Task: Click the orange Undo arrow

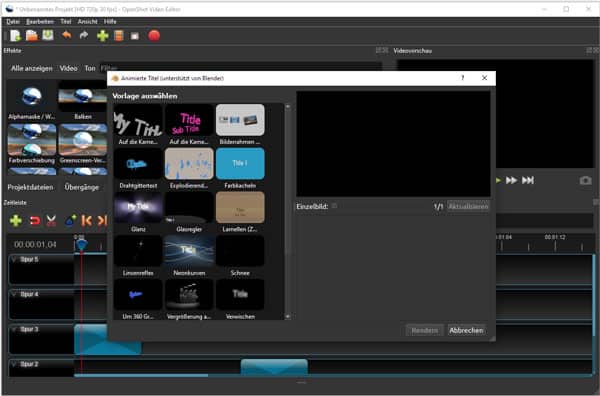Action: click(67, 36)
